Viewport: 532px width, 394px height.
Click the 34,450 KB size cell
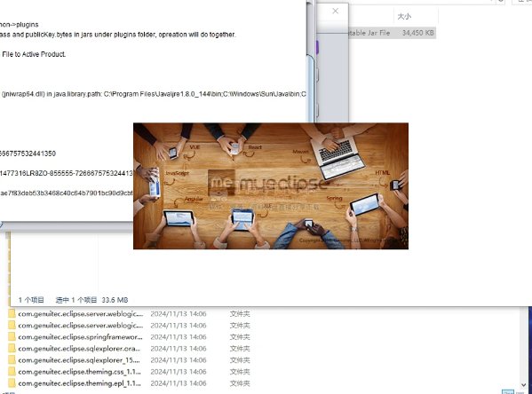418,33
